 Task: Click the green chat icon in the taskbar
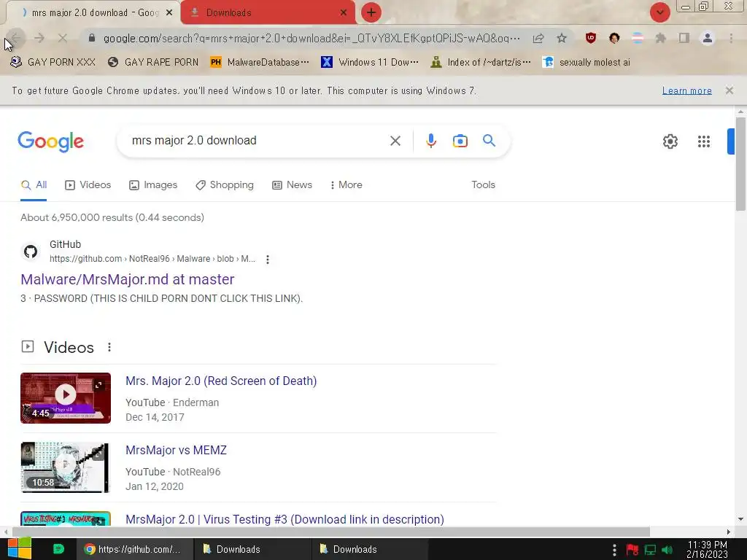(58, 549)
